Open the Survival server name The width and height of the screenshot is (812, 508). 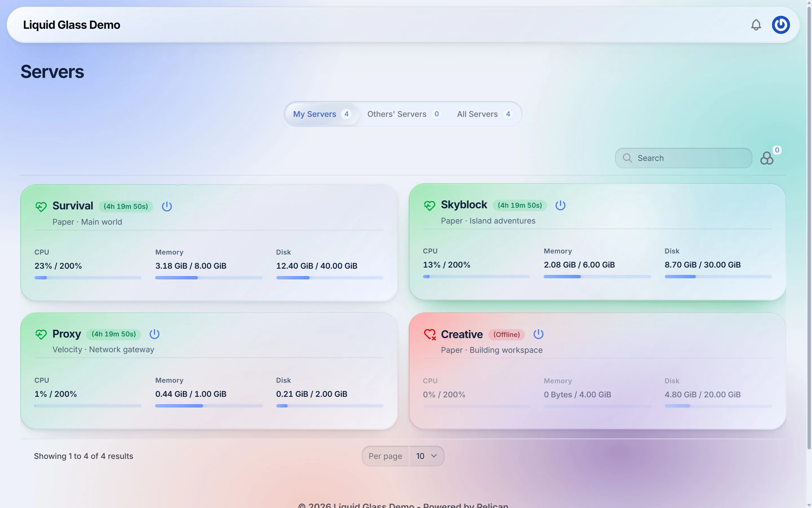click(x=73, y=206)
